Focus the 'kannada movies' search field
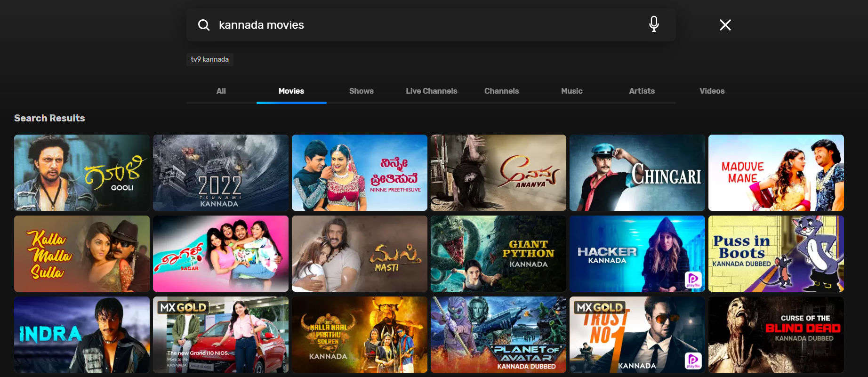The height and width of the screenshot is (377, 868). pos(431,25)
